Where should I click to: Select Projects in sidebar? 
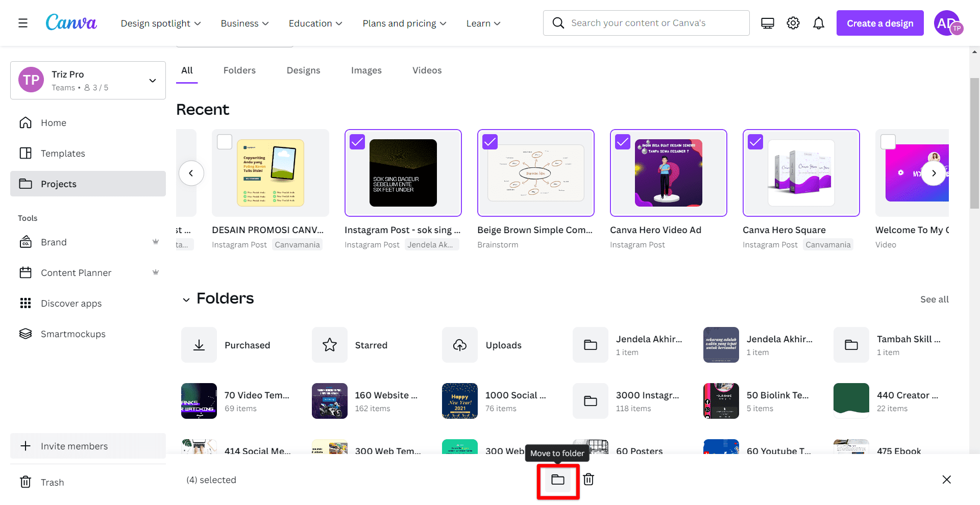(x=88, y=184)
